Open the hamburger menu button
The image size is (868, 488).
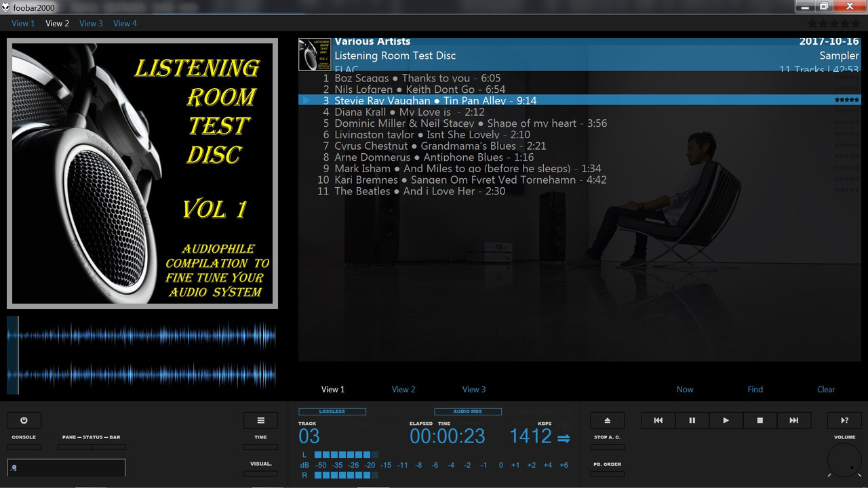[x=260, y=420]
